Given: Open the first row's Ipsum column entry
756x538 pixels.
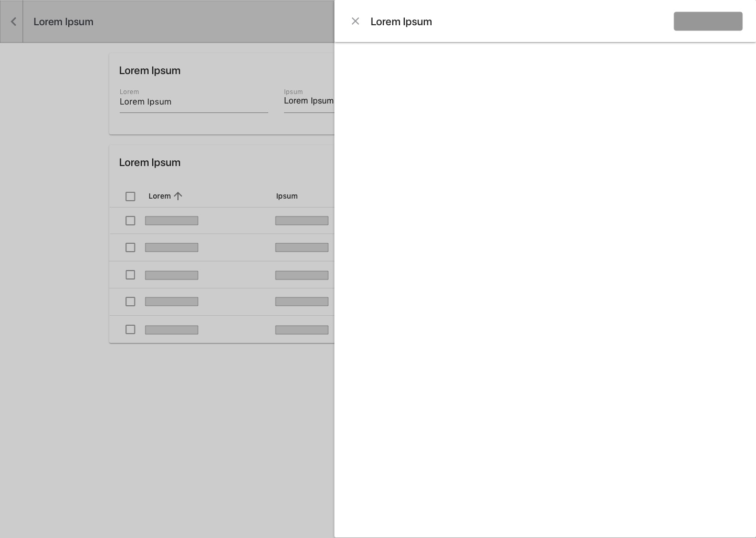Looking at the screenshot, I should click(302, 221).
